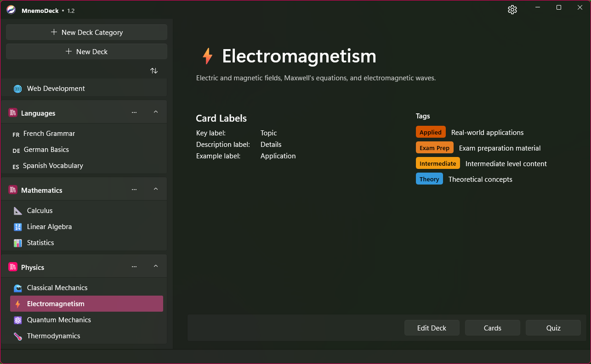
Task: Start the Quiz for this deck
Action: [x=553, y=328]
